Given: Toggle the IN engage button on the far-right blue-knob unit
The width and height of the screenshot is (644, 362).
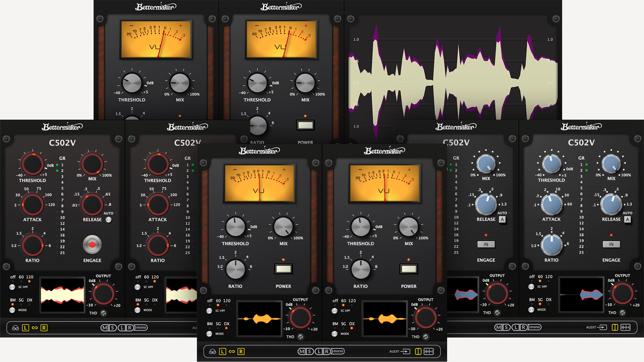Looking at the screenshot, I should (611, 244).
